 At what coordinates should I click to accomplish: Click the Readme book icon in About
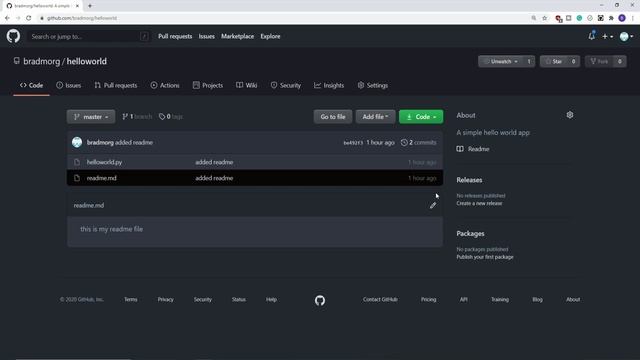(x=460, y=149)
